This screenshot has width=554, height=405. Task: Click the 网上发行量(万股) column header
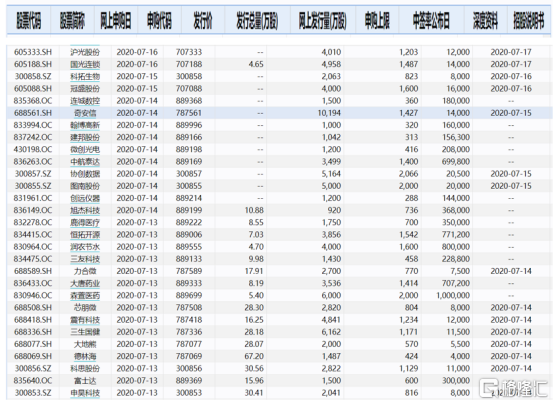(323, 21)
